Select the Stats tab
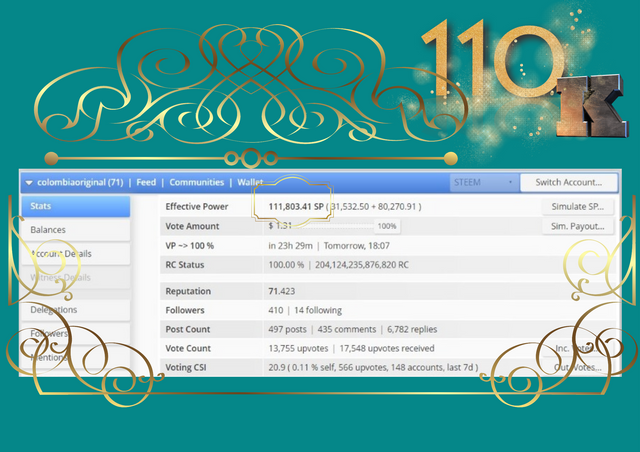 pos(76,206)
